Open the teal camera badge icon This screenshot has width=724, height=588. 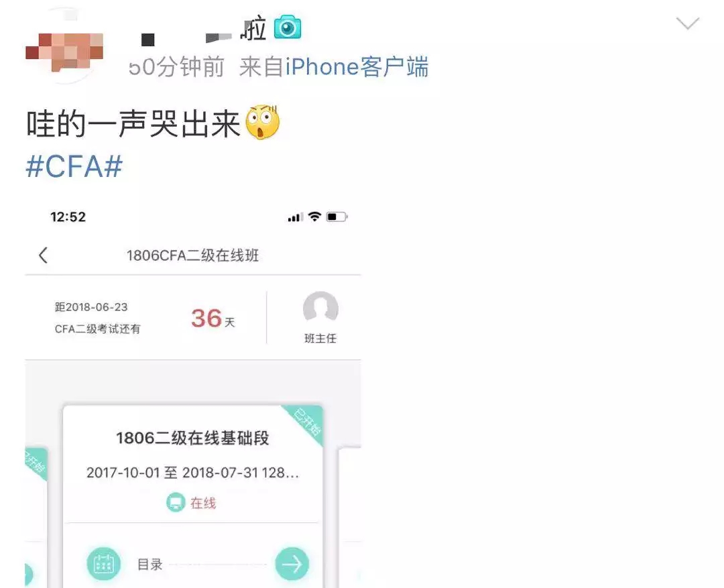[287, 27]
